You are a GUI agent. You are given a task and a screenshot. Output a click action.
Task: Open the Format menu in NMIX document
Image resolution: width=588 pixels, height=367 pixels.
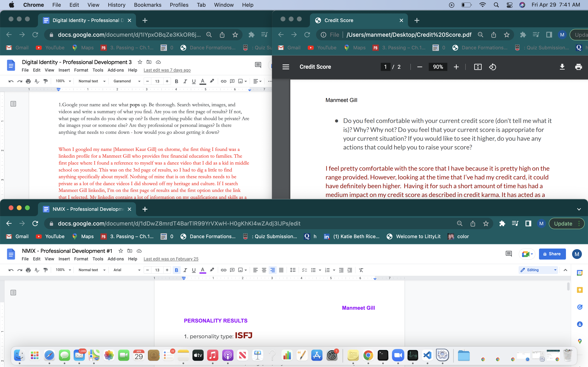(x=81, y=259)
